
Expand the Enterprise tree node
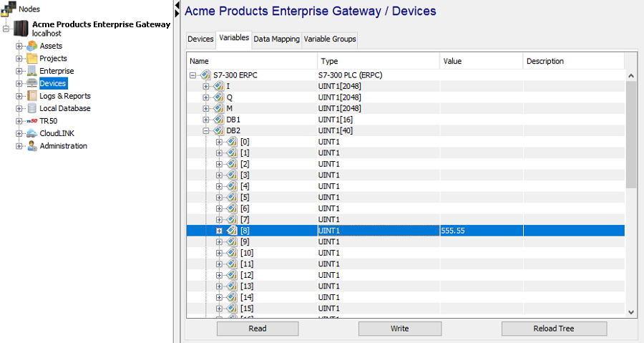coord(19,71)
